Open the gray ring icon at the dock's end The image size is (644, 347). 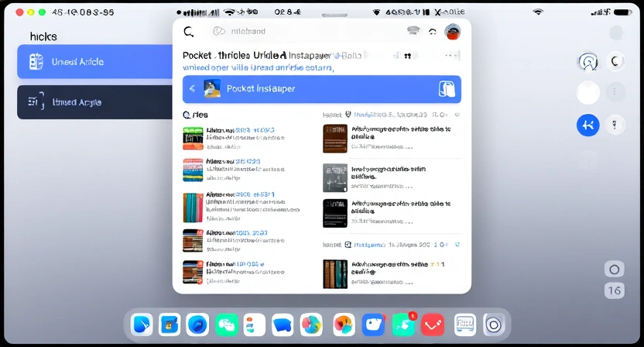(x=494, y=325)
